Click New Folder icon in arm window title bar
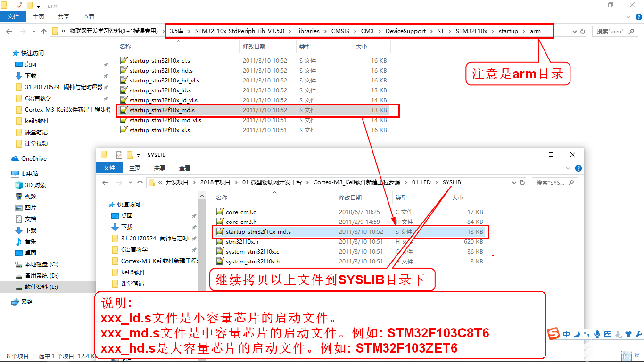644x362 pixels. pos(29,6)
